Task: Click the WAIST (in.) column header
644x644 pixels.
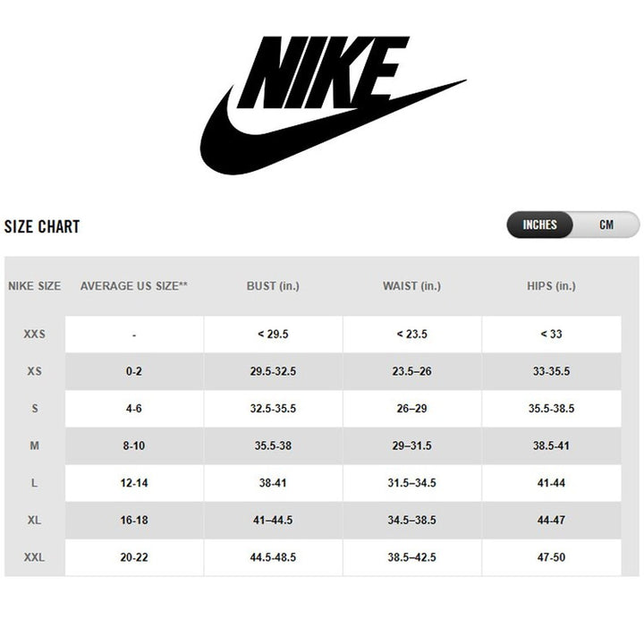Action: point(411,286)
